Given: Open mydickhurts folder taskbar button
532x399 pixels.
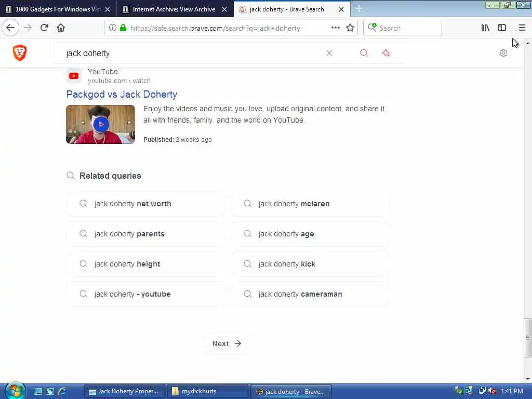Looking at the screenshot, I should tap(208, 391).
